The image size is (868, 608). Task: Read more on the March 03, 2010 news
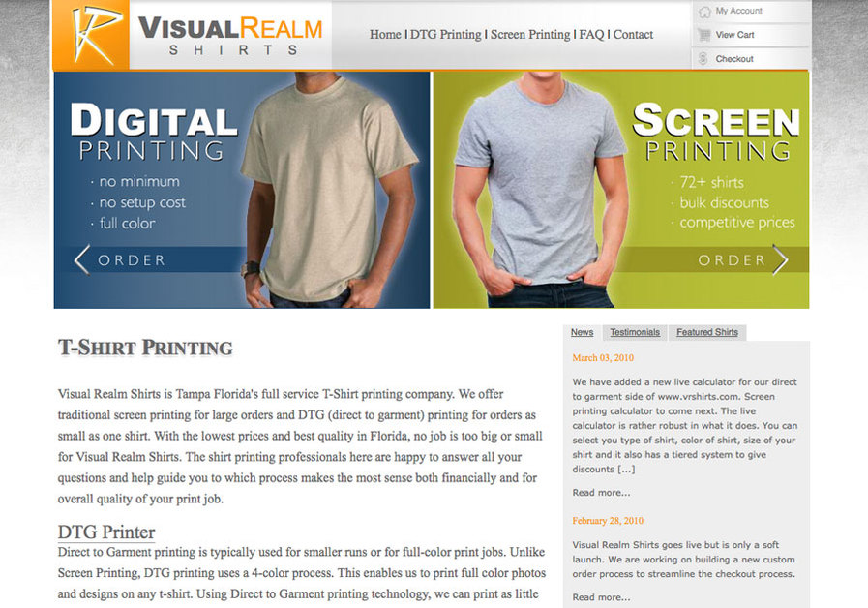(601, 493)
